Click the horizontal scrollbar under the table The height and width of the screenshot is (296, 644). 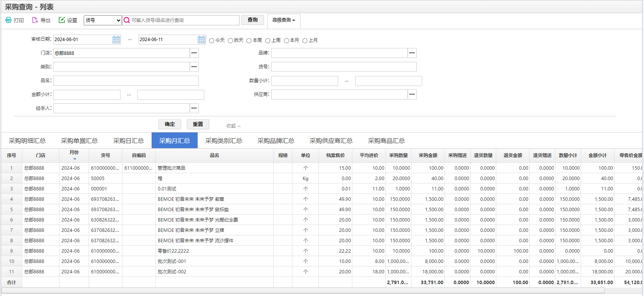[x=303, y=291]
